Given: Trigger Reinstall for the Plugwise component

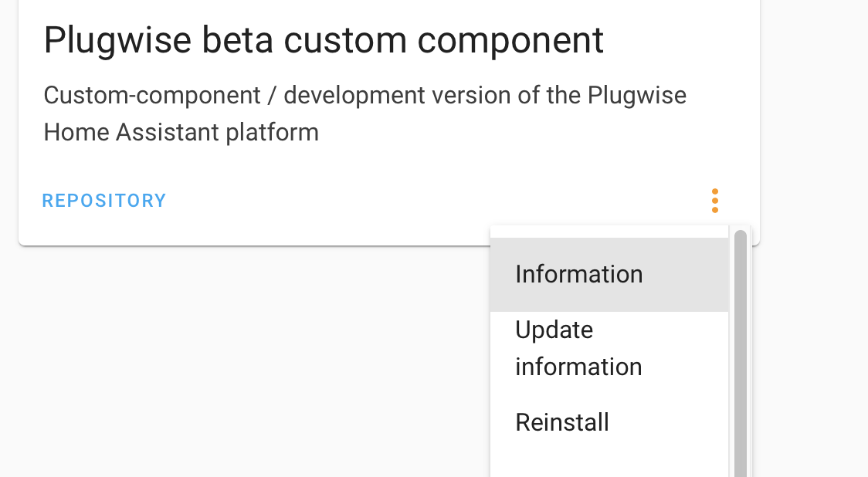Looking at the screenshot, I should (562, 422).
